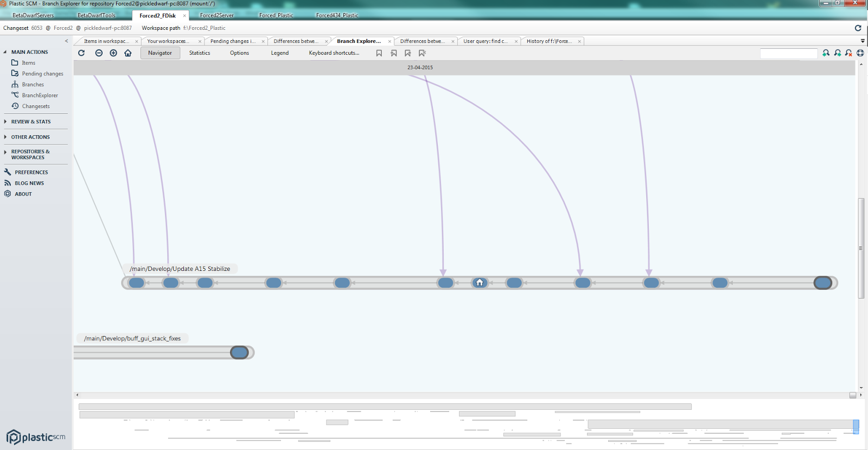The image size is (868, 450).
Task: Open Items in the sidebar
Action: click(x=23, y=63)
